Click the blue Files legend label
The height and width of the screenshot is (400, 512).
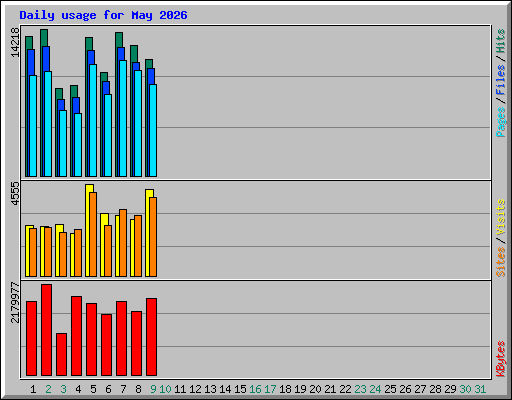(500, 80)
